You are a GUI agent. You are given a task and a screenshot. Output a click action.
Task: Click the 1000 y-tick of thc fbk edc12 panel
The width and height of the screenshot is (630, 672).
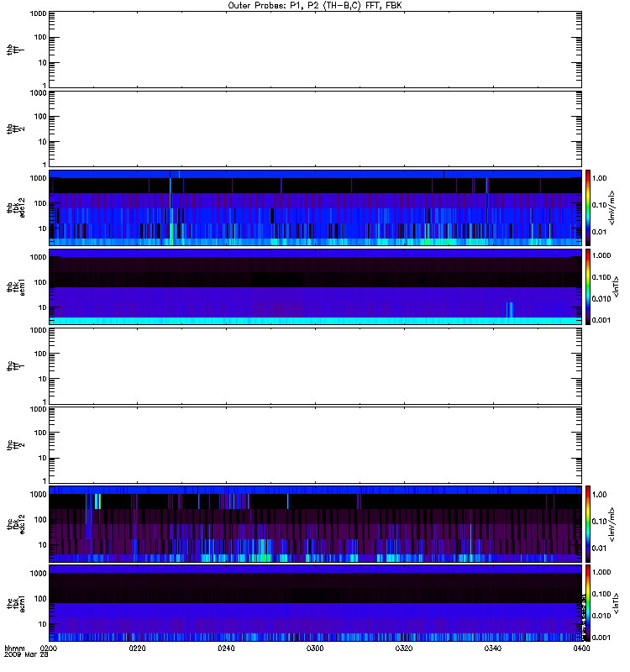38,494
